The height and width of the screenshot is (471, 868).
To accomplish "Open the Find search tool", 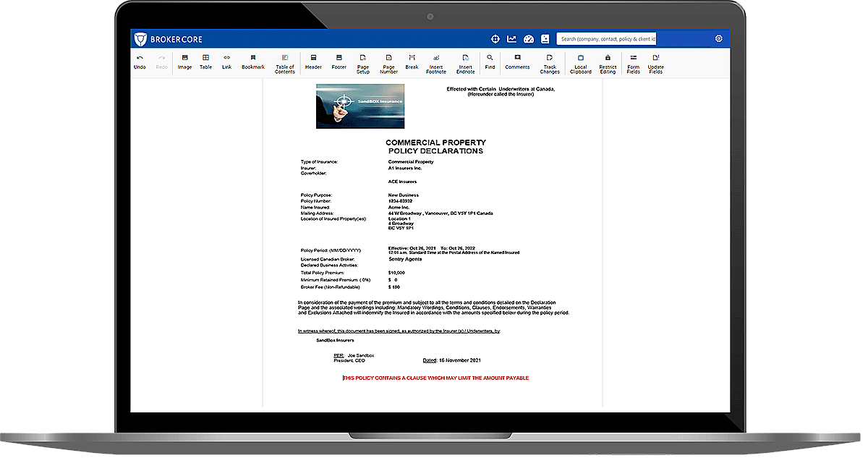I will [x=490, y=61].
